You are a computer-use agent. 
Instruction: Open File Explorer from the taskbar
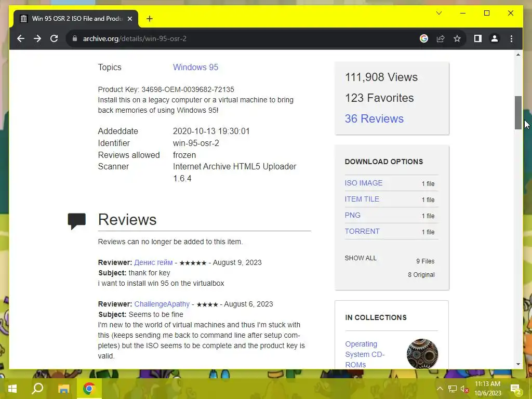[63, 389]
